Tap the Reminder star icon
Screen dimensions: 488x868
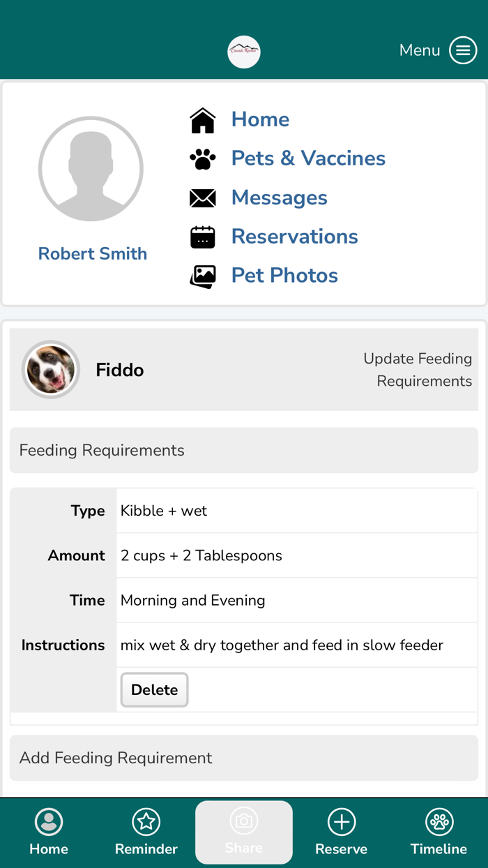146,822
